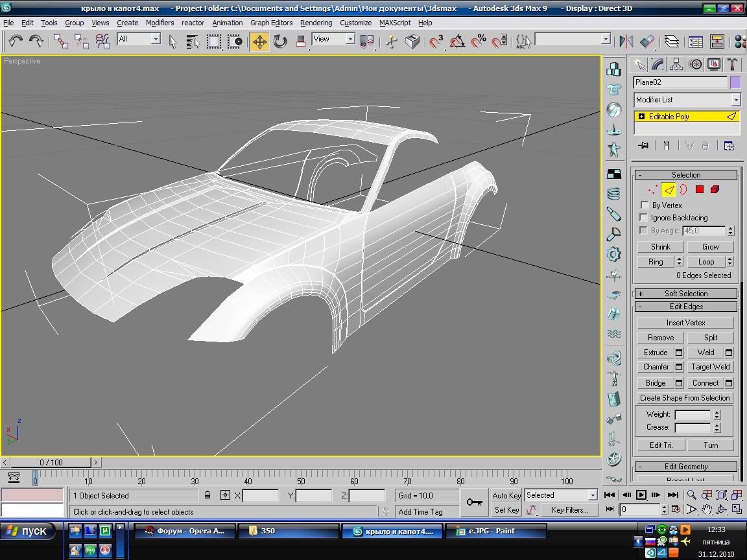Screen dimensions: 747x560
Task: Toggle the Auto Key animation mode
Action: click(506, 496)
